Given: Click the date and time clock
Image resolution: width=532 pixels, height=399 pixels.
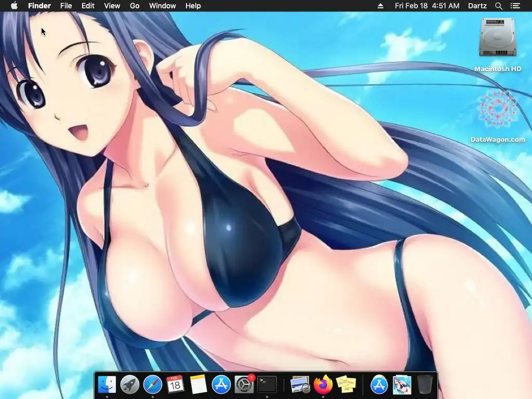Looking at the screenshot, I should 427,6.
